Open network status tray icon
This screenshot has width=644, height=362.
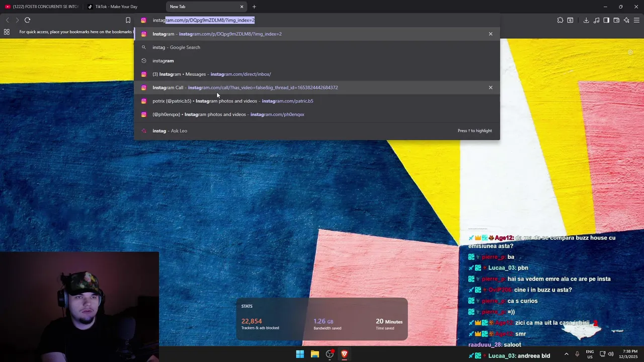click(603, 354)
